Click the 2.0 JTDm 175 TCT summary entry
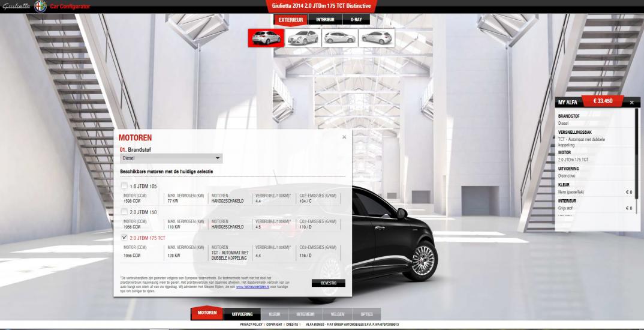This screenshot has width=644, height=330. coord(573,160)
